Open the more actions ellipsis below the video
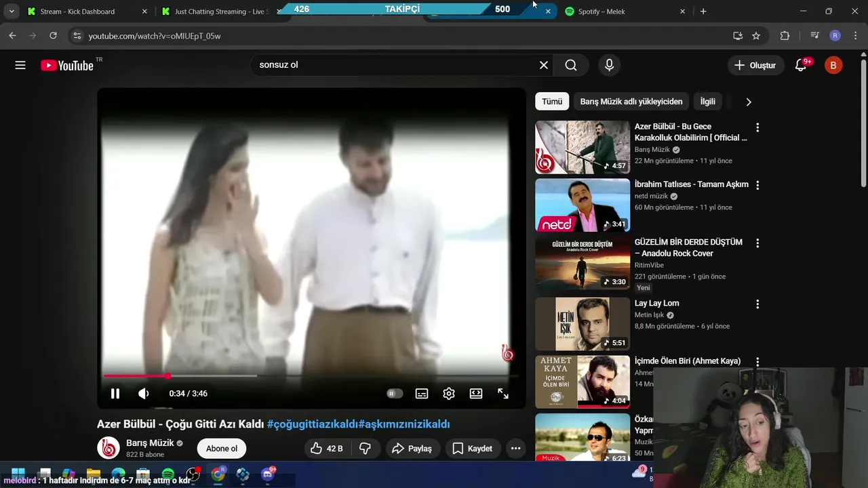The image size is (868, 488). 515,449
